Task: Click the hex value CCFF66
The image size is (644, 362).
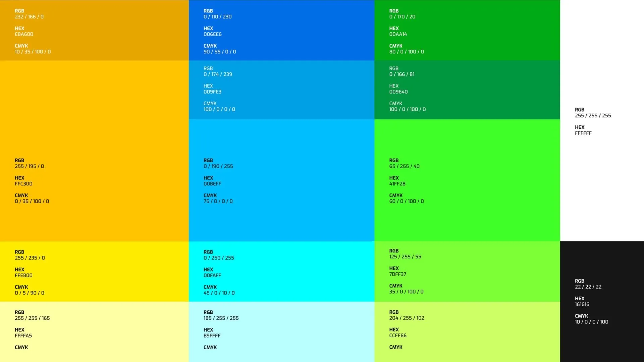Action: (398, 336)
